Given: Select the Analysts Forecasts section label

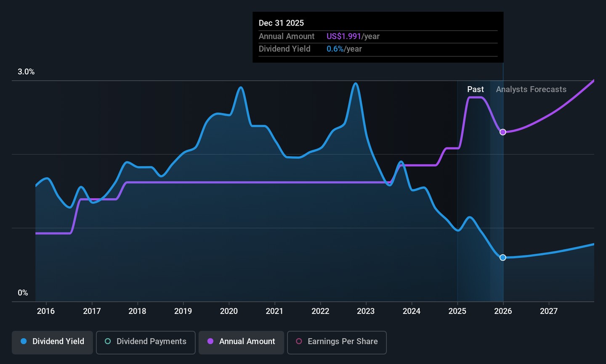Looking at the screenshot, I should coord(531,90).
